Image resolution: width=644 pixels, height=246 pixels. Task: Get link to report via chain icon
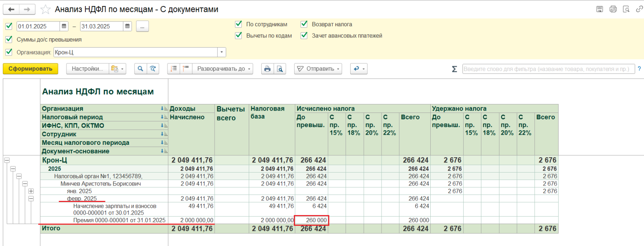coord(639,9)
